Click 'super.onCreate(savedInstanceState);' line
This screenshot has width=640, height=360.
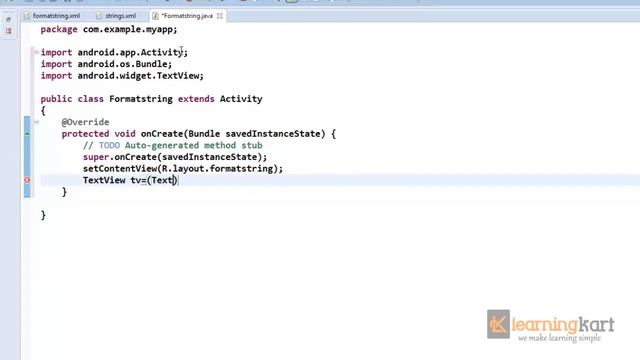(175, 157)
